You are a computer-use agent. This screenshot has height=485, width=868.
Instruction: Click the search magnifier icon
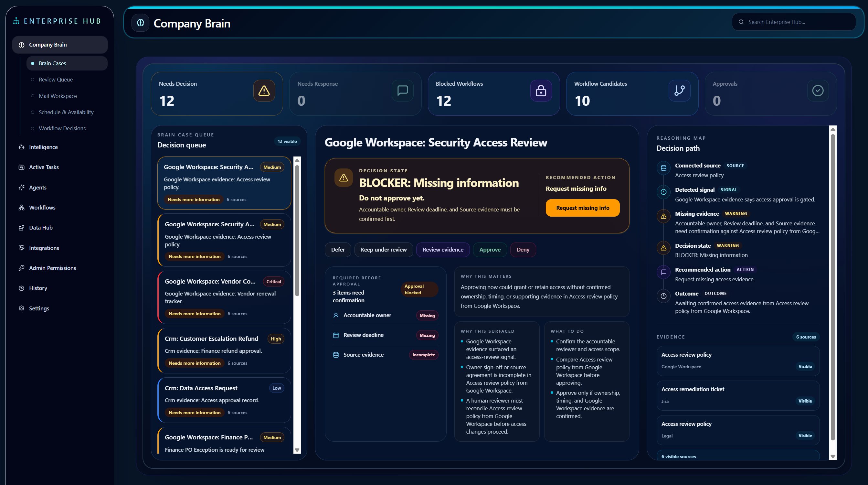(741, 22)
